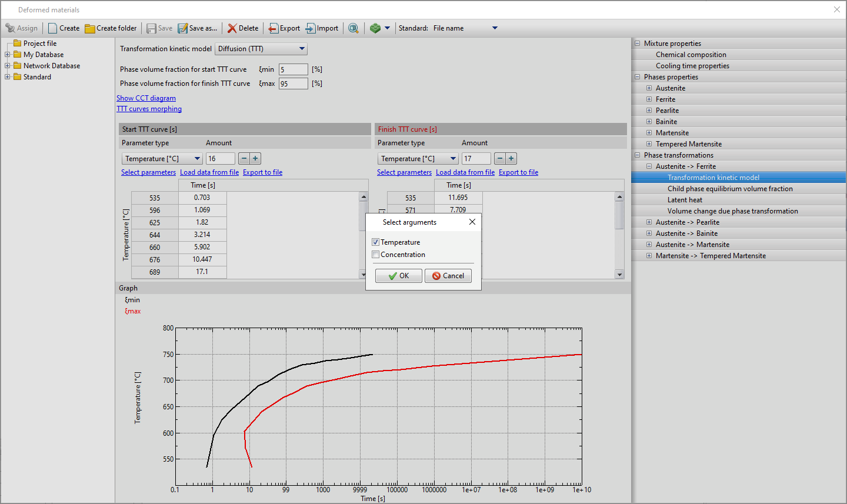Image resolution: width=847 pixels, height=504 pixels.
Task: Click the green cube icon in toolbar
Action: [x=375, y=28]
